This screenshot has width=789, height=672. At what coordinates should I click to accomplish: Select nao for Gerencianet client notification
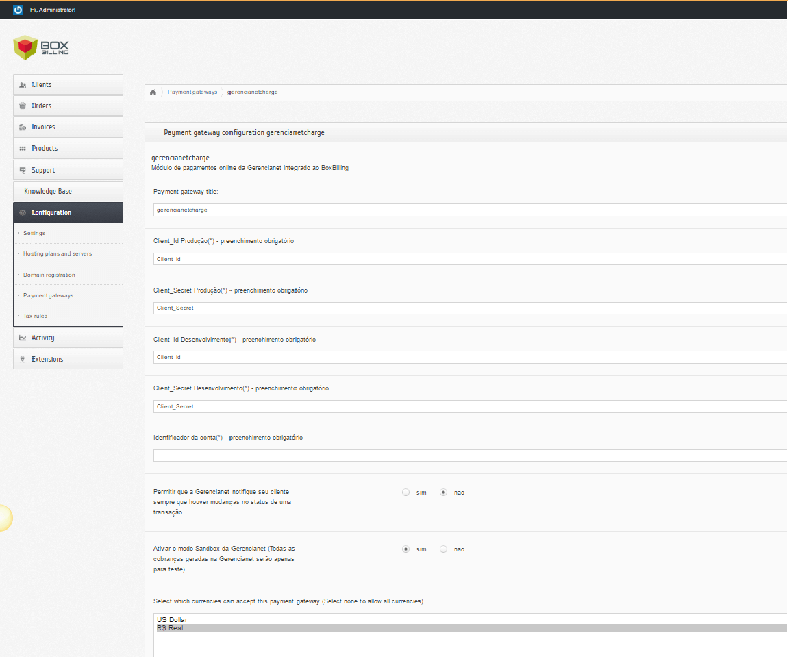point(443,493)
